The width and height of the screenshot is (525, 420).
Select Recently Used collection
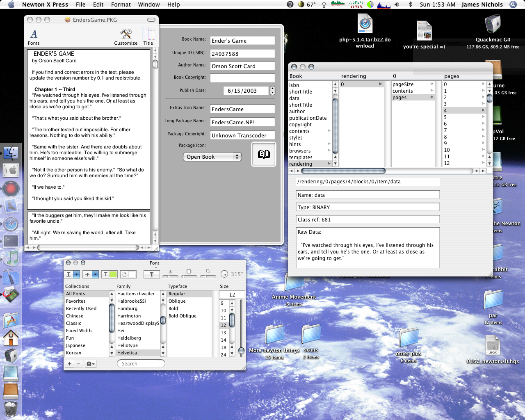click(x=87, y=308)
